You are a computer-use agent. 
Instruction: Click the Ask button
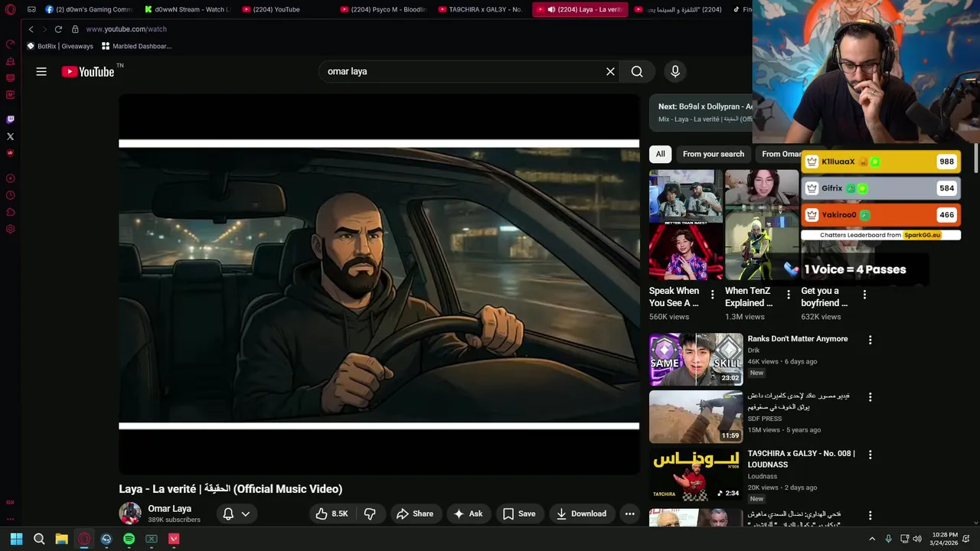(468, 514)
